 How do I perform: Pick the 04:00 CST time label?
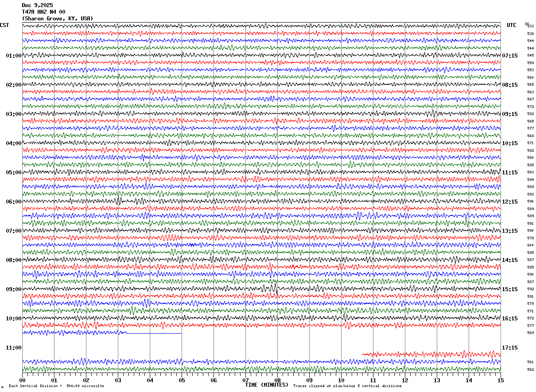[14, 143]
